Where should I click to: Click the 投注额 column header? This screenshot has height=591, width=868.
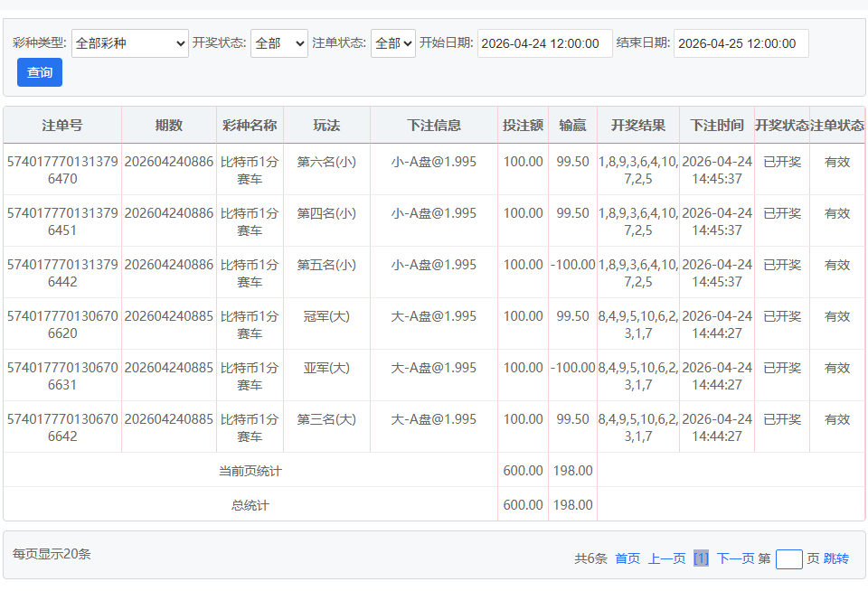click(523, 125)
